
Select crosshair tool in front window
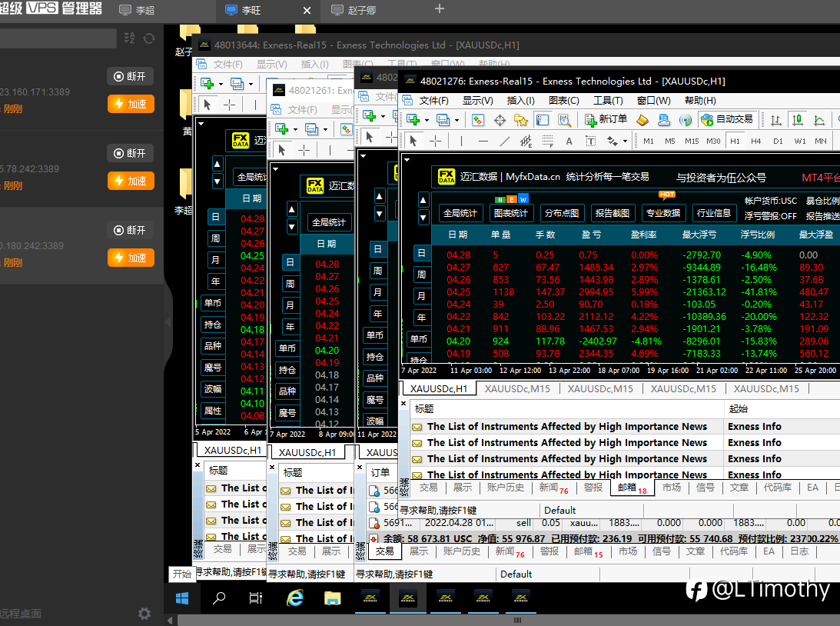click(x=436, y=141)
